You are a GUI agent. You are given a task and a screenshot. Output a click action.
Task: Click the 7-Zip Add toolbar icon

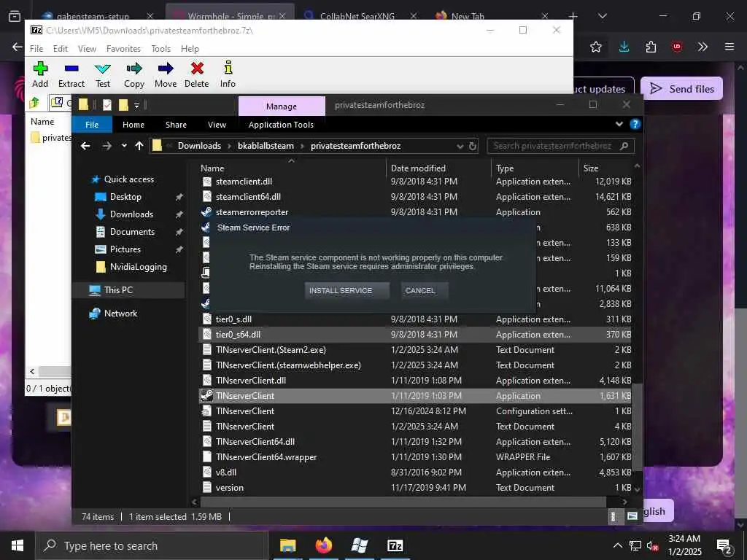tap(40, 74)
